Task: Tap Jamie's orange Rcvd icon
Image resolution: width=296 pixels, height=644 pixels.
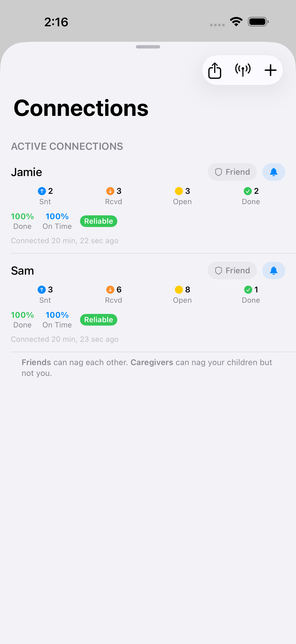Action: pos(110,191)
